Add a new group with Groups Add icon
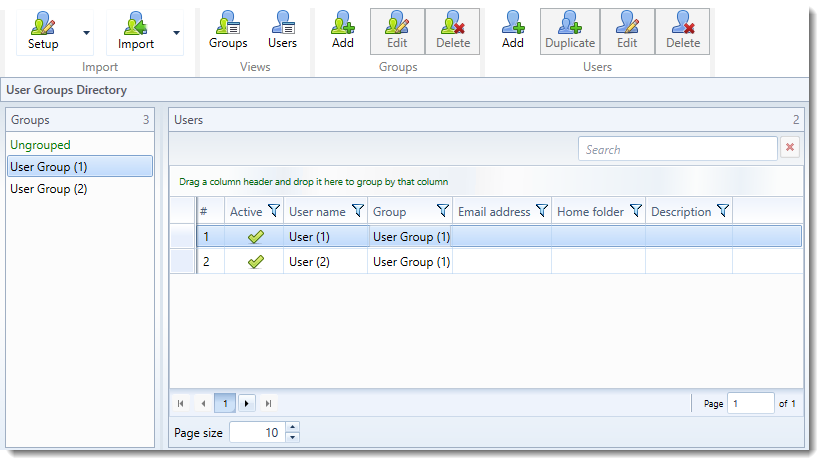 [343, 22]
